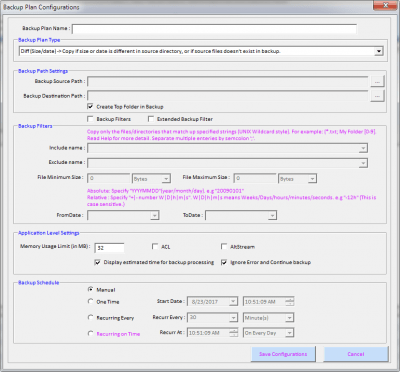This screenshot has width=400, height=372.
Task: Close the Backup Plan Configurations window
Action: 385,5
